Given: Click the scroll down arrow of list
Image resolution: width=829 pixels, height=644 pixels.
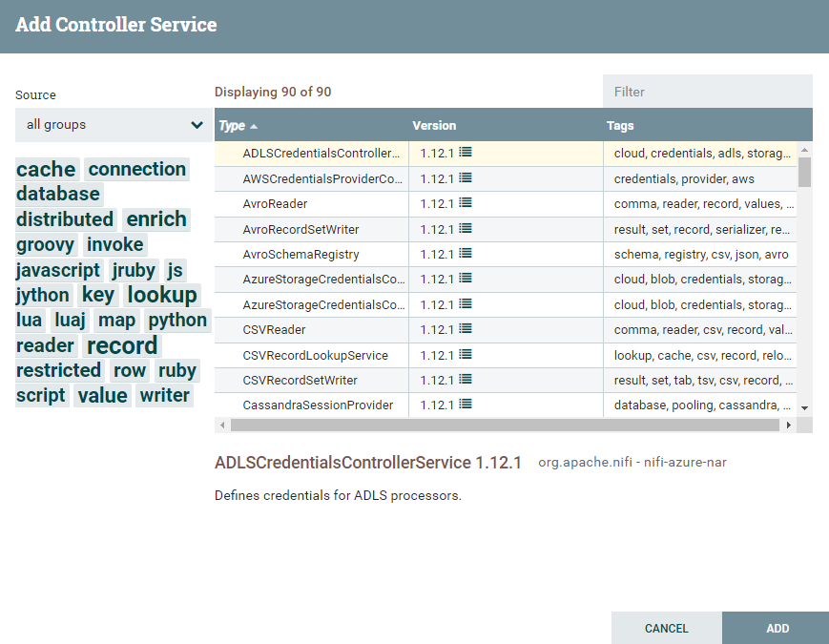Looking at the screenshot, I should pyautogui.click(x=805, y=408).
